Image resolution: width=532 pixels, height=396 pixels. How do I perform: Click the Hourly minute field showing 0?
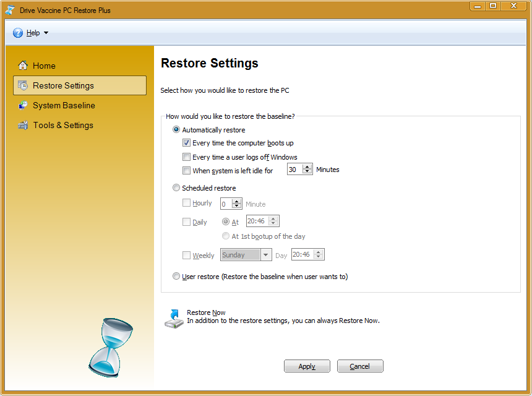226,204
